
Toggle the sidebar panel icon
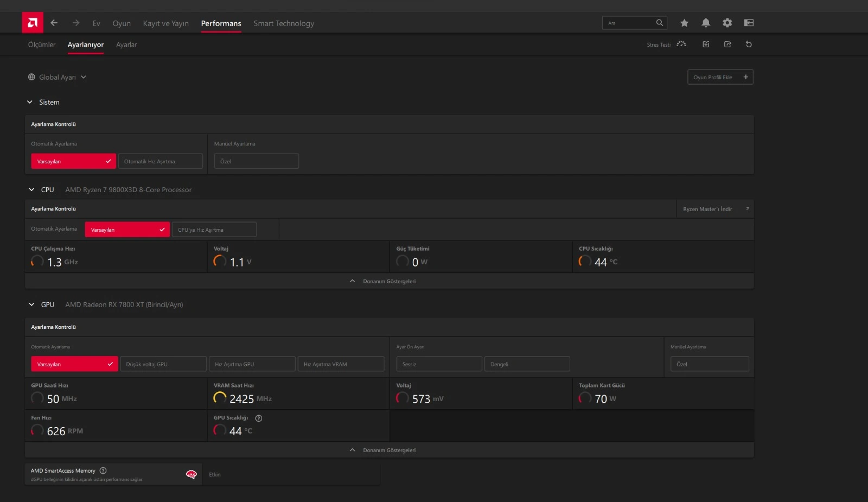click(749, 23)
